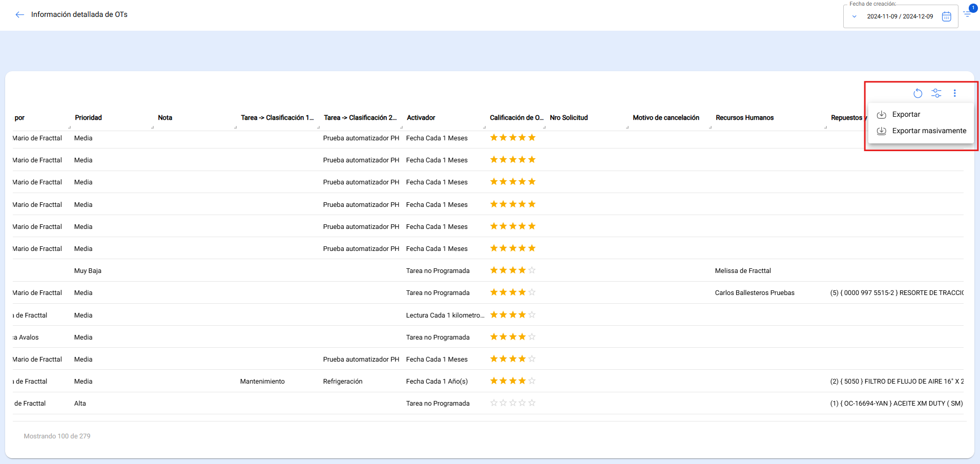Screen dimensions: 980x464
Task: Click the star rating in the first row
Action: click(x=512, y=138)
